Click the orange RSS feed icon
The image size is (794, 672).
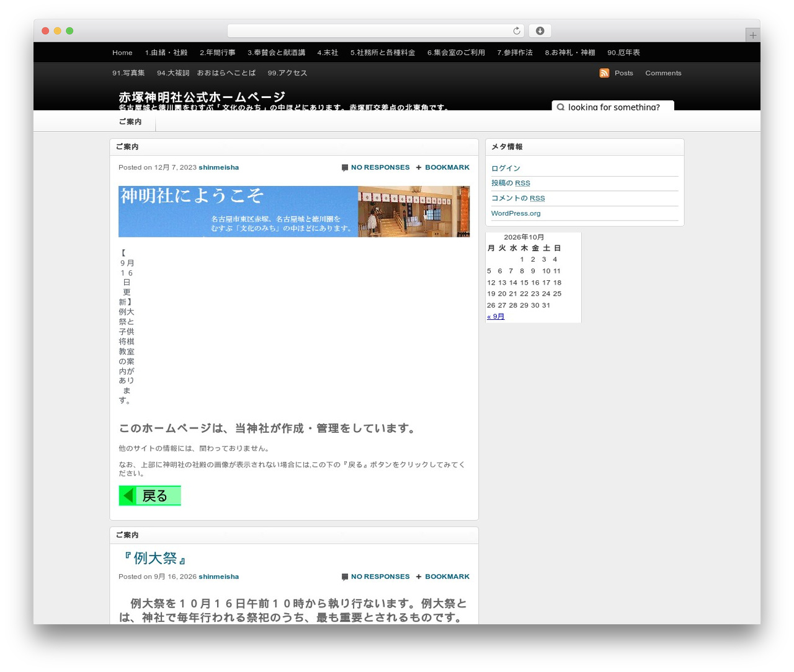tap(604, 73)
